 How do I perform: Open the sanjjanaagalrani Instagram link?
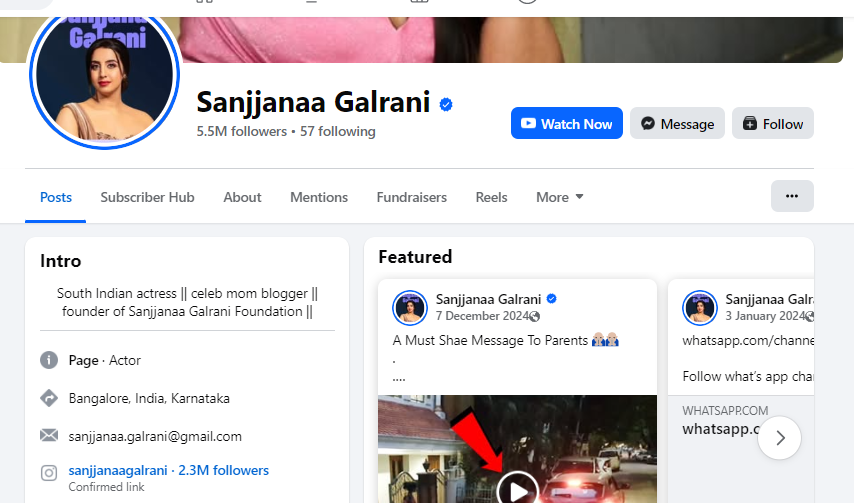[x=168, y=470]
